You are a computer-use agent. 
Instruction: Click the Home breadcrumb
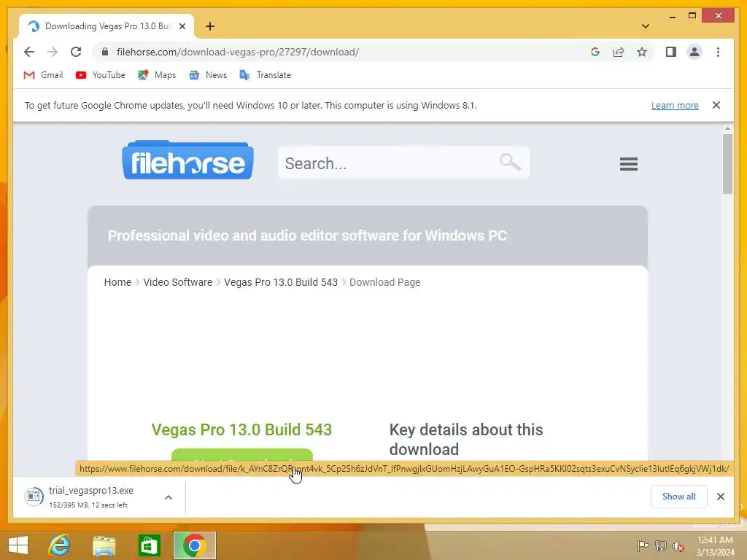[117, 282]
